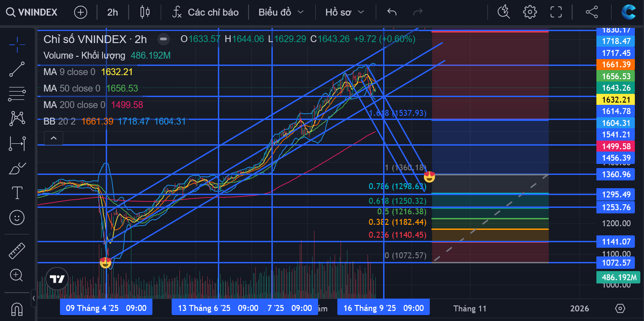Click the 13 Tháng 6 '25 time label
Viewport: 644px width, 321px height.
click(x=218, y=308)
